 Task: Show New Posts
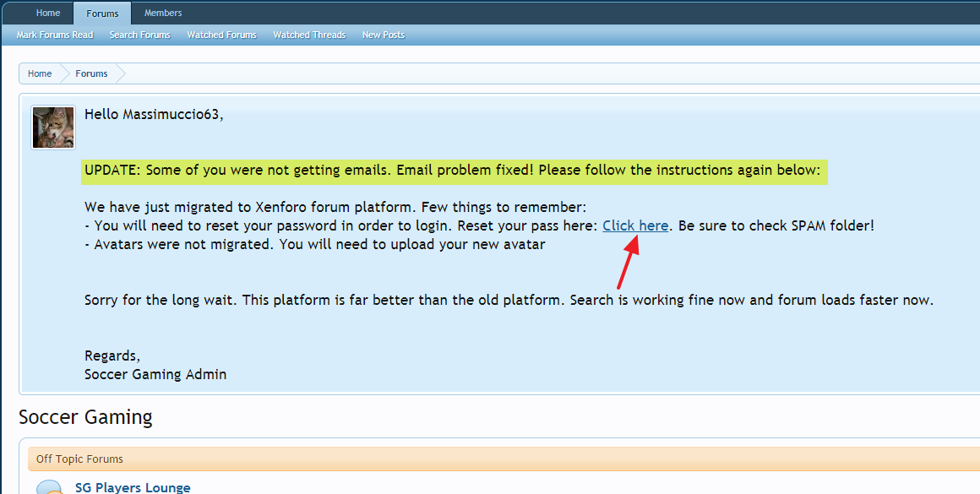pos(383,35)
